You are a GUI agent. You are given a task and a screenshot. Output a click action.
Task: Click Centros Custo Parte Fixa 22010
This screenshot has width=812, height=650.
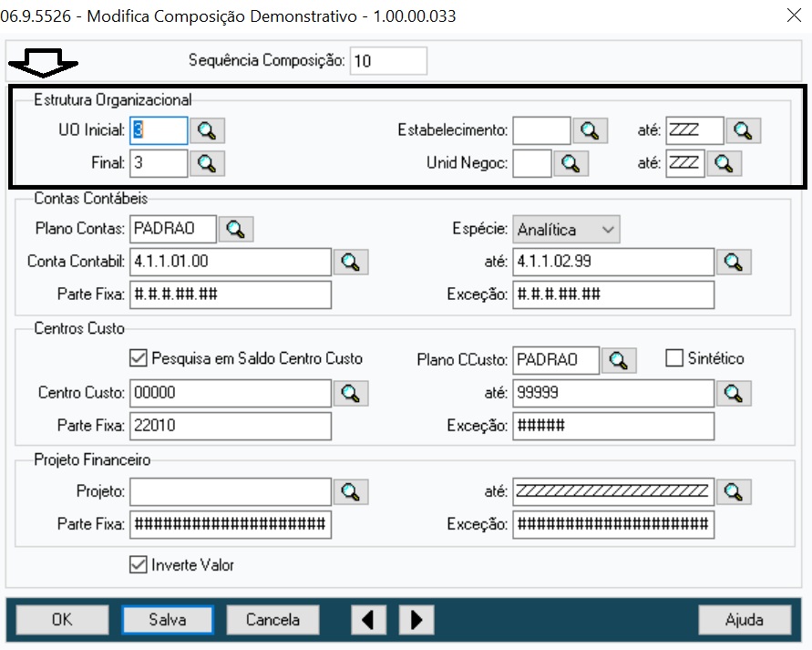[231, 426]
